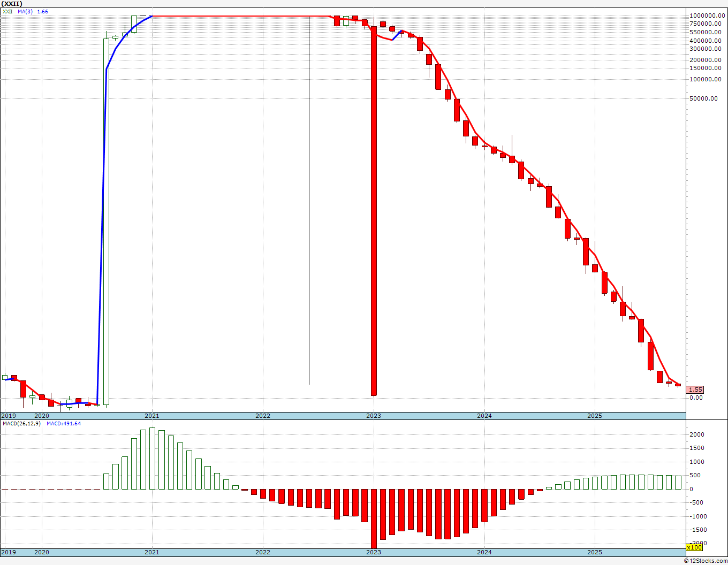
Task: Click the tall white candlestick in late 2020
Action: [106, 222]
